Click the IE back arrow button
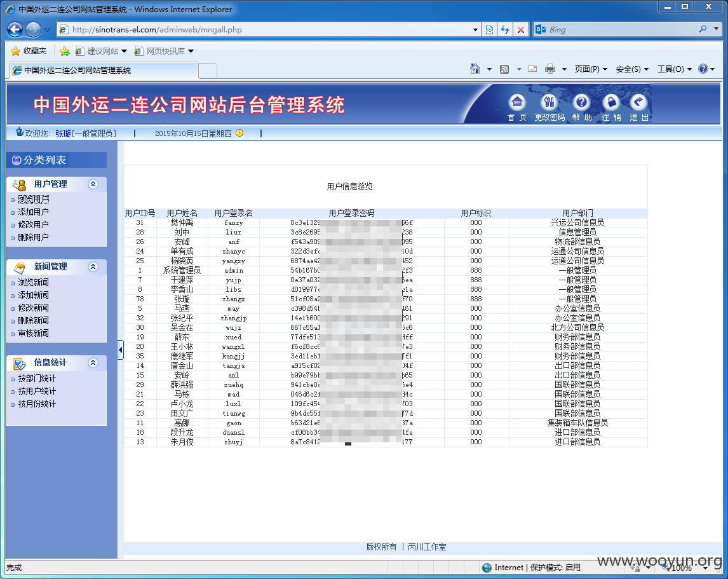 coord(15,30)
